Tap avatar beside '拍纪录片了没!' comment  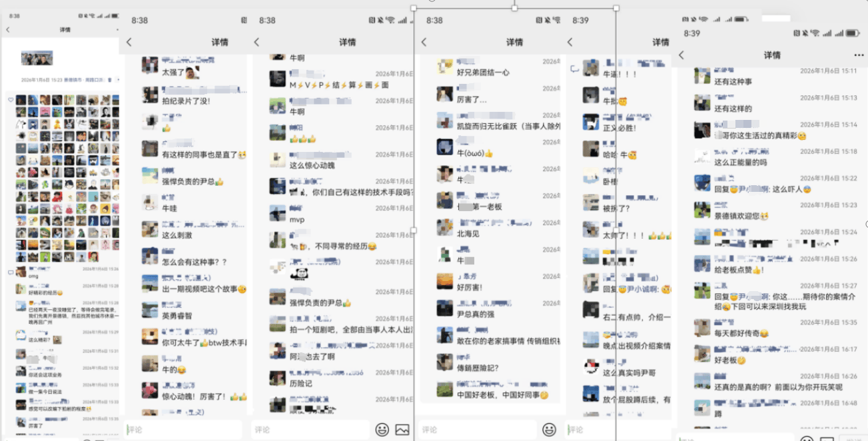151,95
